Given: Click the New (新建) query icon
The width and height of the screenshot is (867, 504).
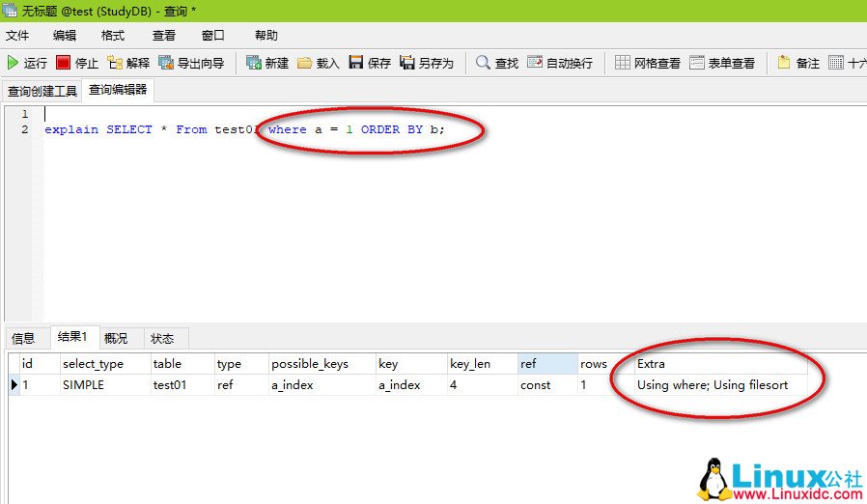Looking at the screenshot, I should click(x=253, y=63).
